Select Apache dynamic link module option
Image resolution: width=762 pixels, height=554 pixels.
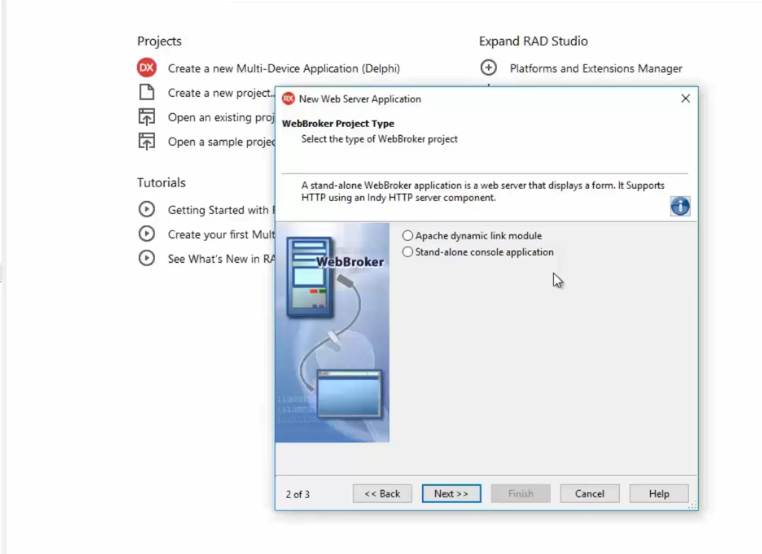tap(472, 236)
